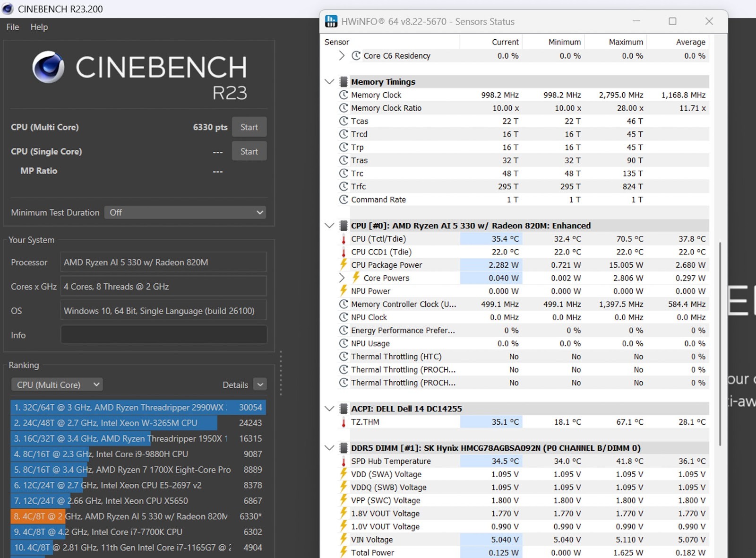Click the lightning icon beside CPU Package Power
The width and height of the screenshot is (756, 558).
click(344, 265)
